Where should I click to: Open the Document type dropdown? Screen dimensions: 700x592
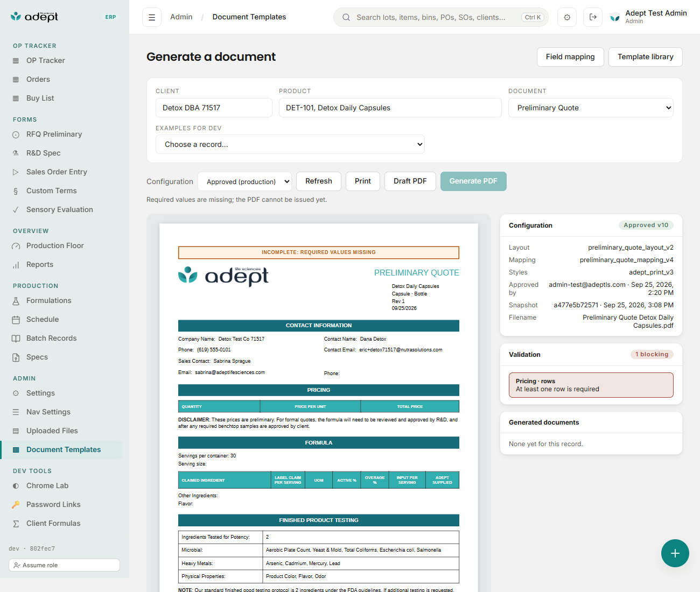point(591,108)
